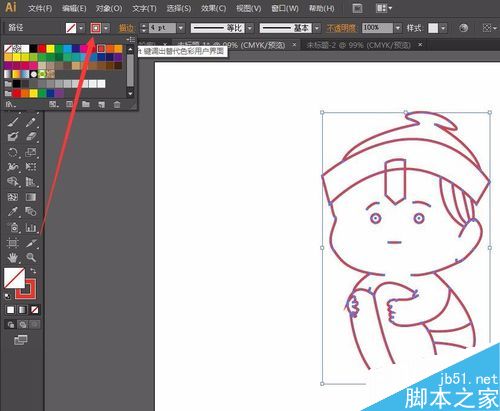
Task: Open the 等比 width profile dropdown
Action: [x=250, y=28]
